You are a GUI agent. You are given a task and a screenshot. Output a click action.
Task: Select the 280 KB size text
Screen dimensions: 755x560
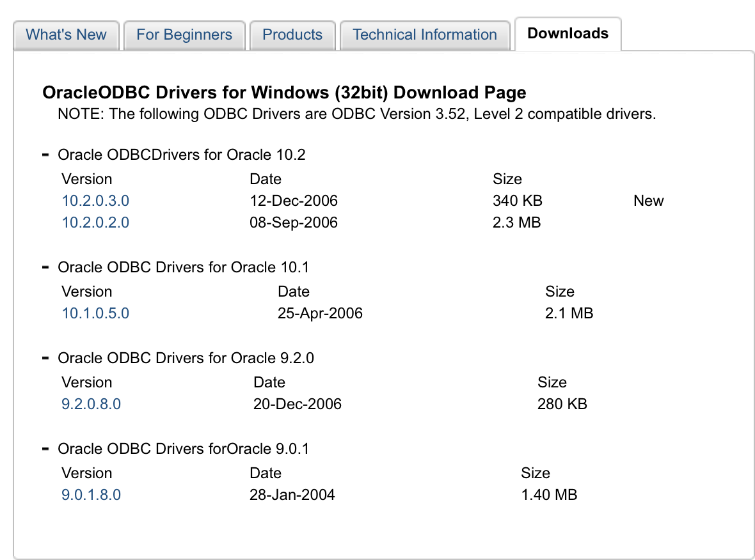(562, 404)
